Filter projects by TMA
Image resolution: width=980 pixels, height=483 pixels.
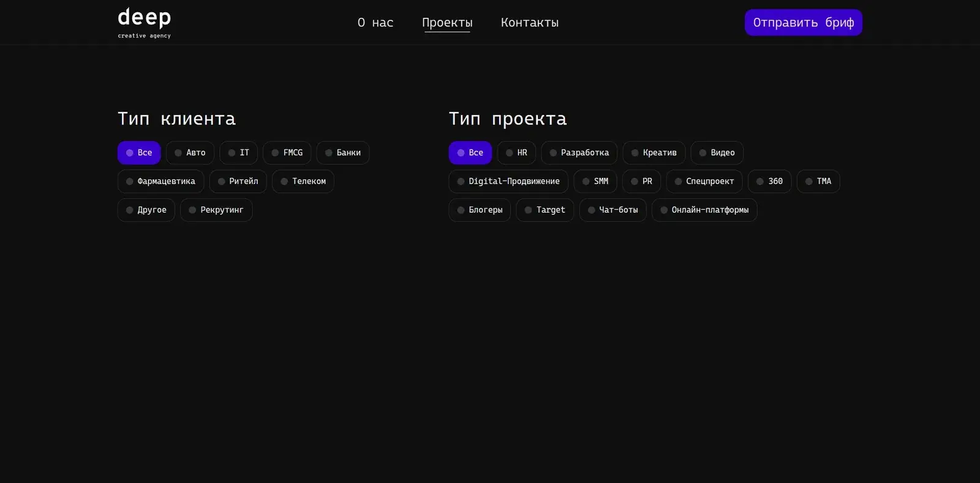818,181
